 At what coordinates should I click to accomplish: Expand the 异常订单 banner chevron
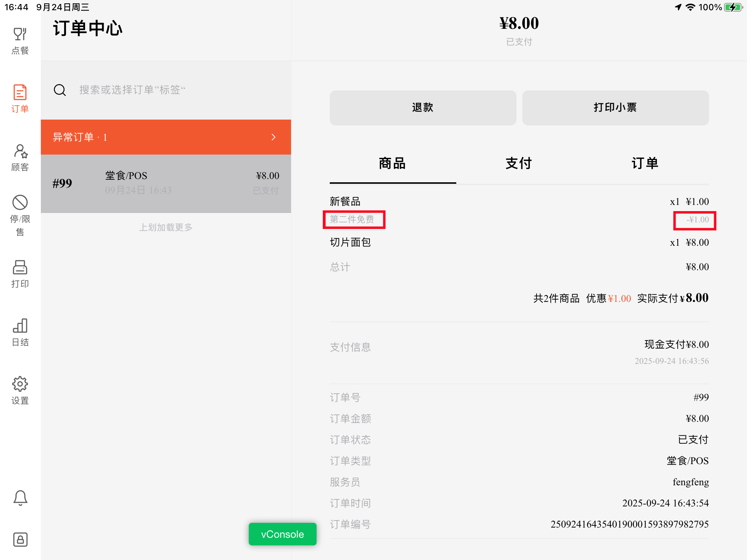tap(274, 137)
